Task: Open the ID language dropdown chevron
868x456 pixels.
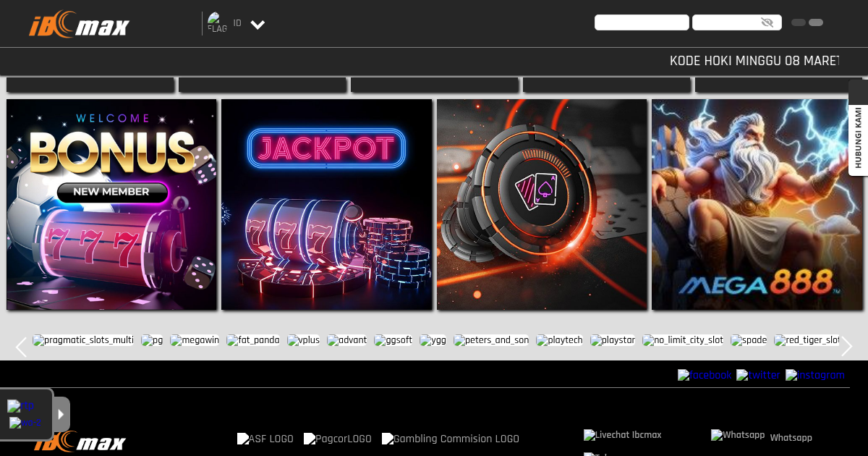Action: 258,25
